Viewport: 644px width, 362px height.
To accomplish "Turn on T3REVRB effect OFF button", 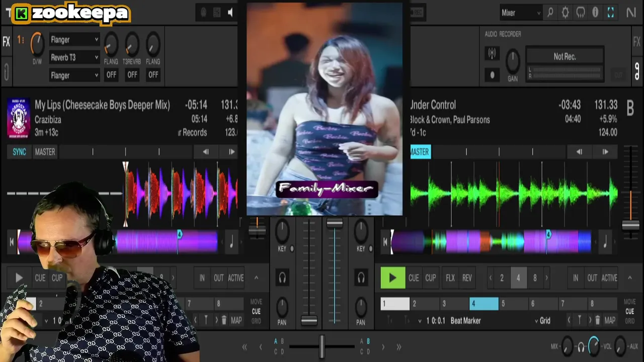I will [x=132, y=74].
